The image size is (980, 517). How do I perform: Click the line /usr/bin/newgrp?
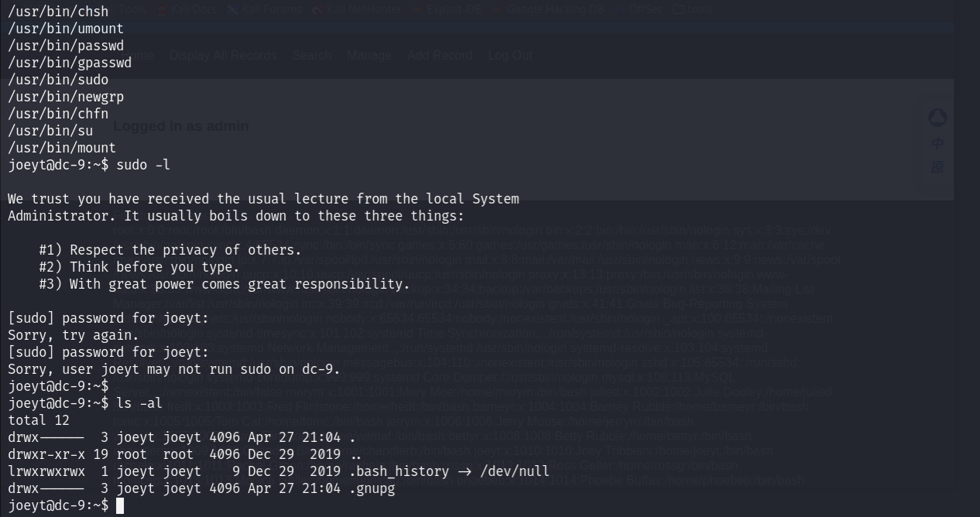(x=66, y=97)
